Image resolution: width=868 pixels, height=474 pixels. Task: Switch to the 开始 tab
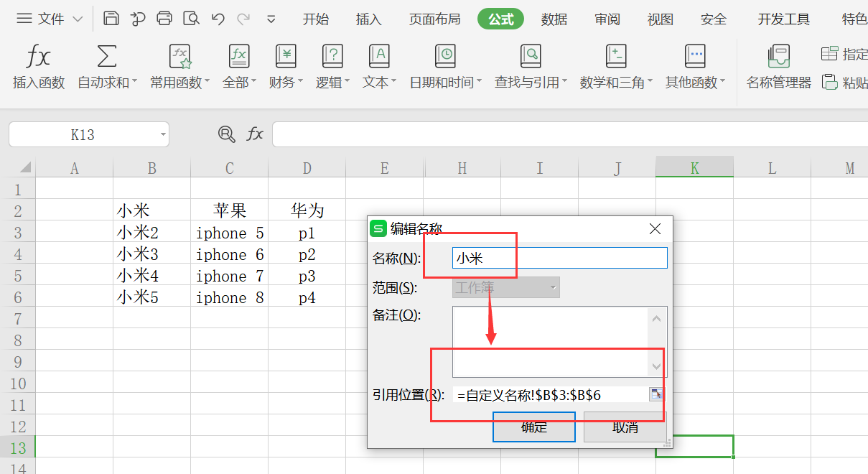316,19
